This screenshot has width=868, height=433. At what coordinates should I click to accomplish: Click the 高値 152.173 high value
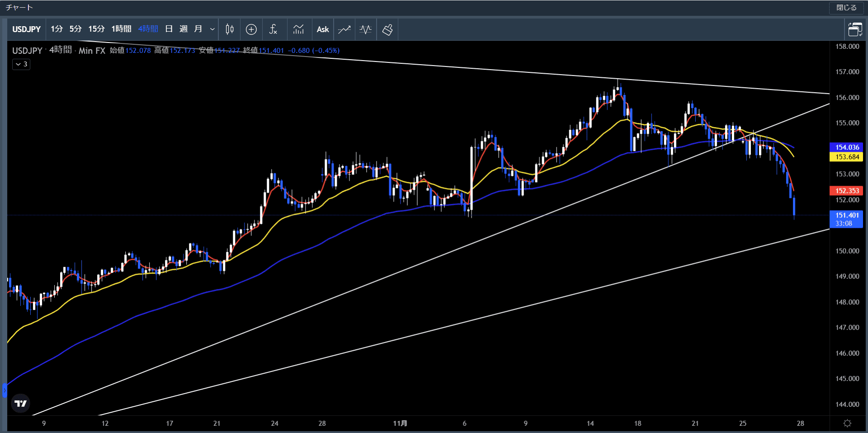coord(175,51)
